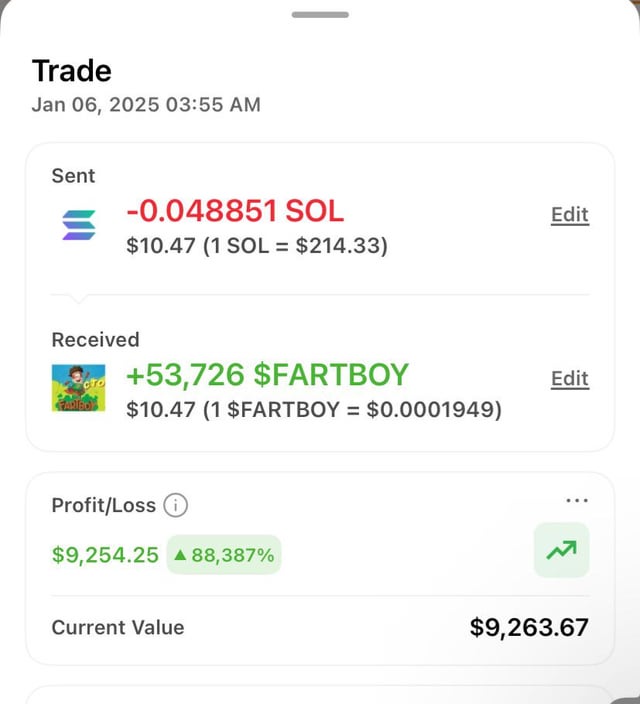Click the trade date and time

coord(146,104)
